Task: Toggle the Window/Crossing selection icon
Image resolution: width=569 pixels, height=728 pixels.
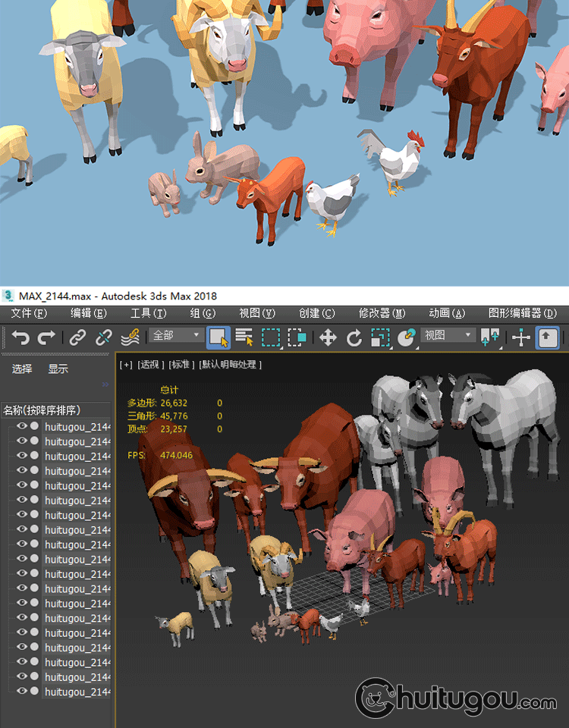Action: pyautogui.click(x=297, y=337)
